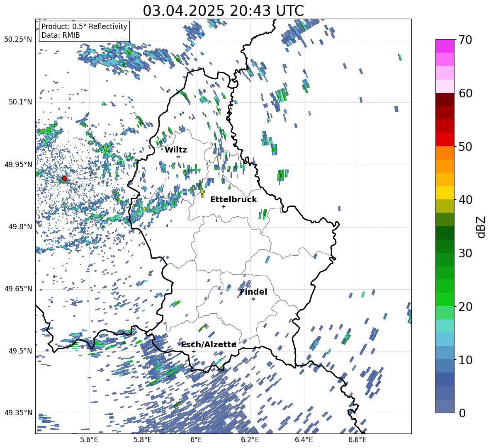Click the 50.1°N latitude label

point(20,102)
